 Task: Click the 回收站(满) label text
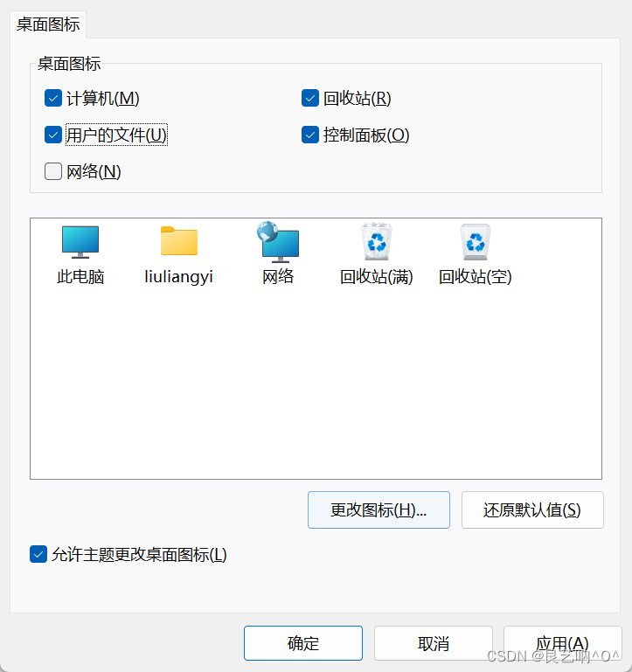coord(377,276)
